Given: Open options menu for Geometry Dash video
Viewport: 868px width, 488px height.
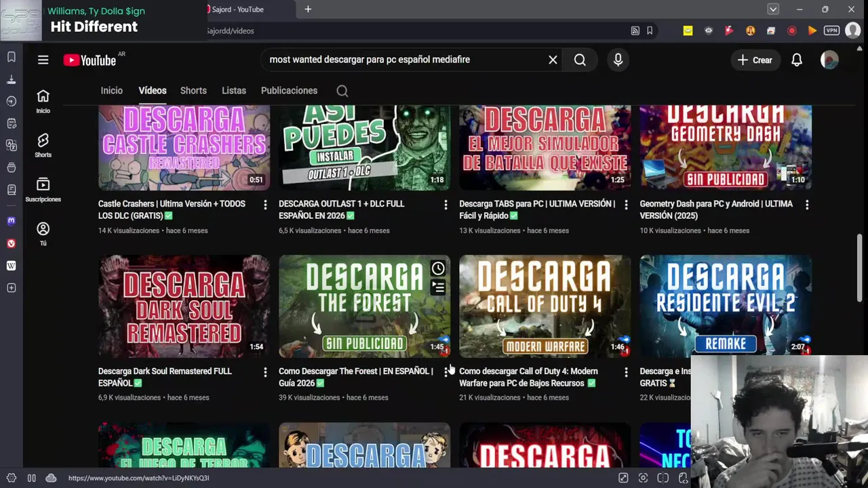Looking at the screenshot, I should (x=807, y=205).
